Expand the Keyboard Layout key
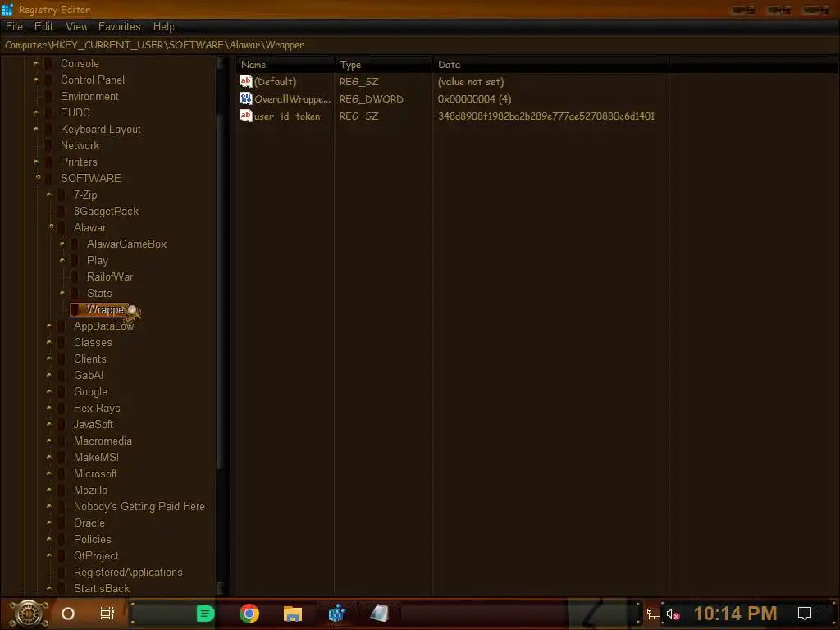Viewport: 840px width, 630px height. 36,129
